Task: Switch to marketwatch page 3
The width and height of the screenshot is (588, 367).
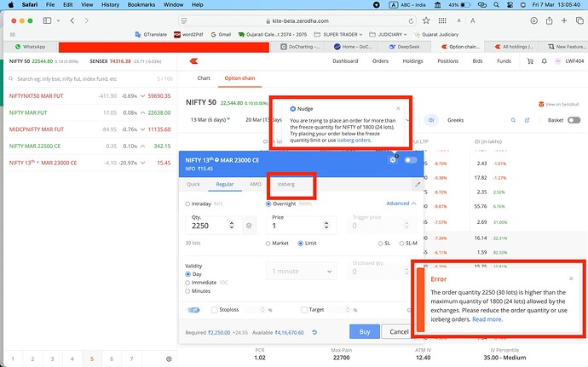Action: 52,358
